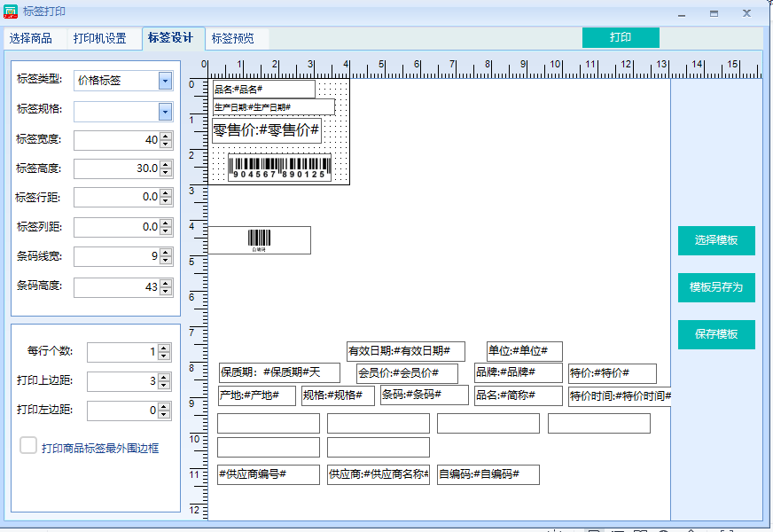Enable 打印商品标签最外围边框 checkbox
Image resolution: width=773 pixels, height=532 pixels.
[x=28, y=446]
